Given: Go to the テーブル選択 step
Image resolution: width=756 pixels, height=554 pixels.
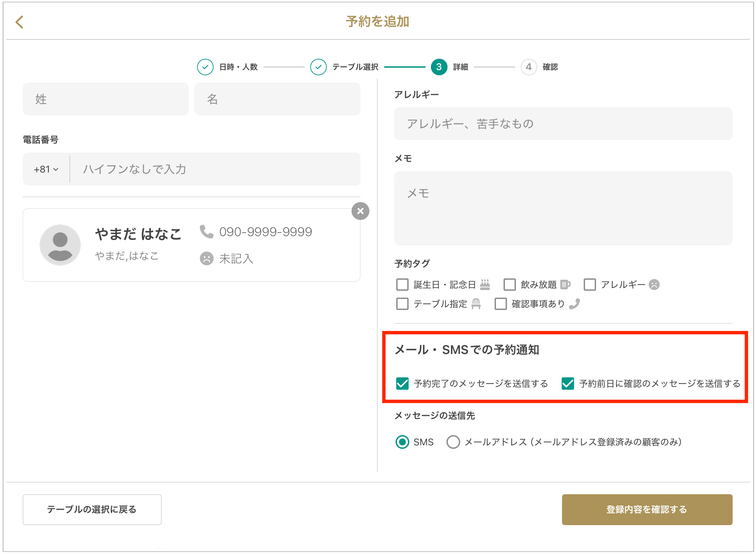Looking at the screenshot, I should tap(318, 67).
